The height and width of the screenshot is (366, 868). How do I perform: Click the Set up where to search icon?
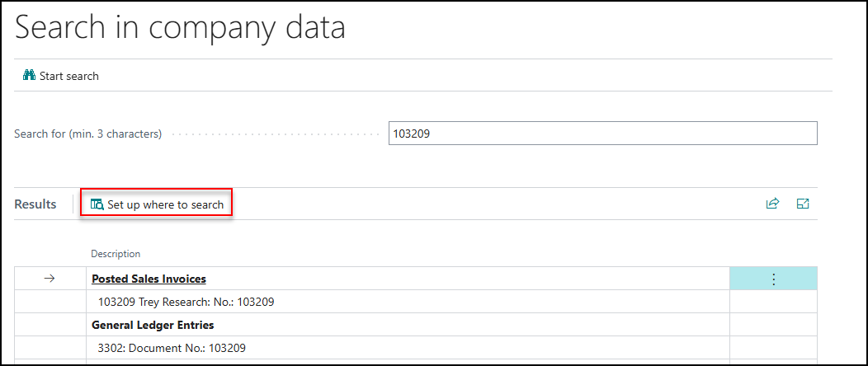(97, 204)
